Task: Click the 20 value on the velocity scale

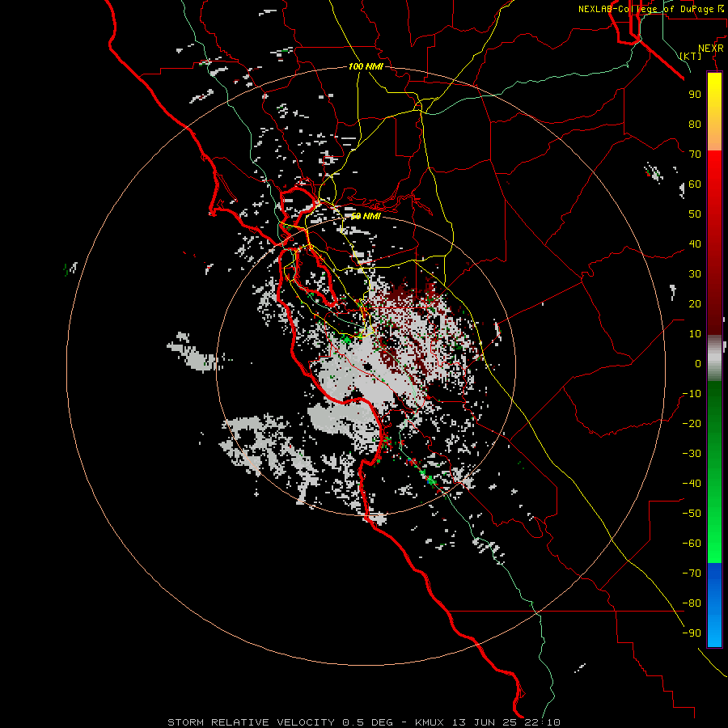Action: 695,304
